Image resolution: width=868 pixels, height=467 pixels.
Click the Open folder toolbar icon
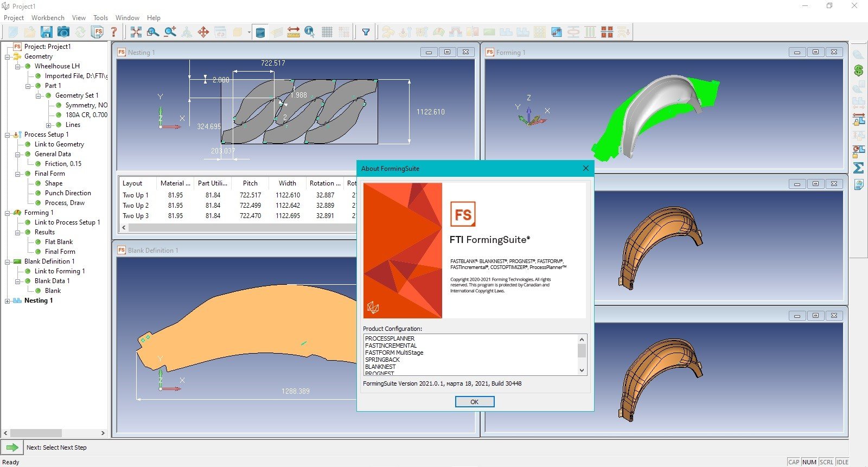pyautogui.click(x=30, y=32)
